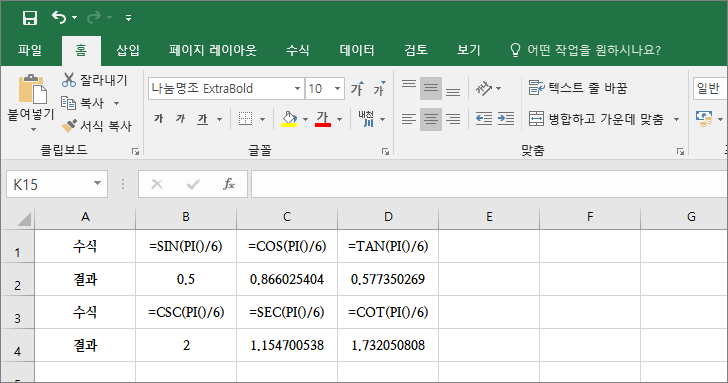Image resolution: width=728 pixels, height=383 pixels.
Task: Click the Save icon in quick access toolbar
Action: point(30,18)
